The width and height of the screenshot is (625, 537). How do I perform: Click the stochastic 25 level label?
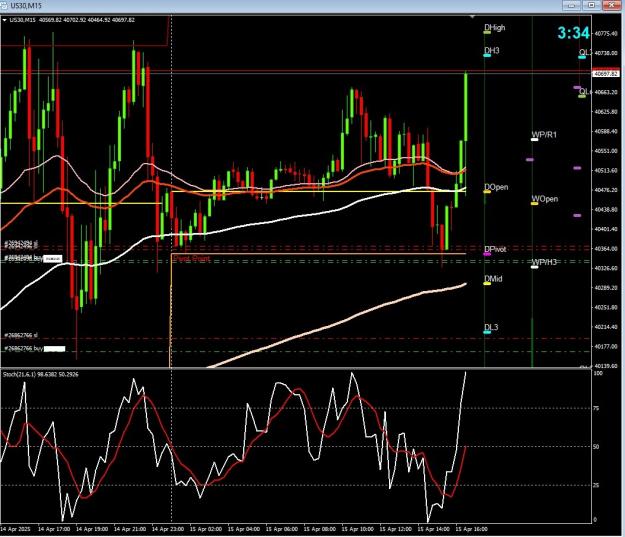(x=596, y=485)
